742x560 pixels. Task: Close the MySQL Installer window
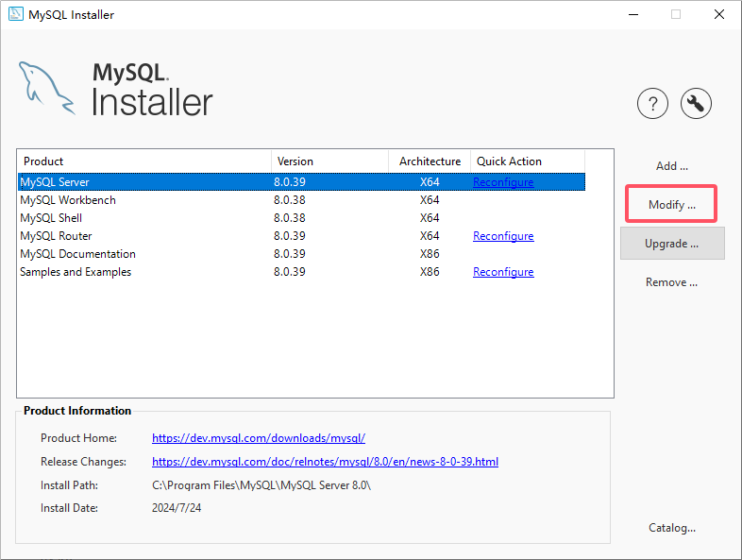pyautogui.click(x=719, y=14)
